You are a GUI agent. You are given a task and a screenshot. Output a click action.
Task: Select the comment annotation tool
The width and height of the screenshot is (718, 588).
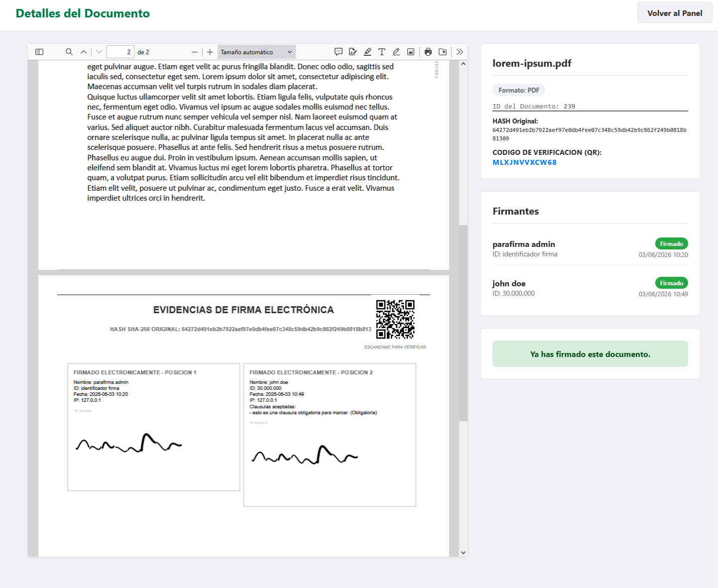point(339,52)
